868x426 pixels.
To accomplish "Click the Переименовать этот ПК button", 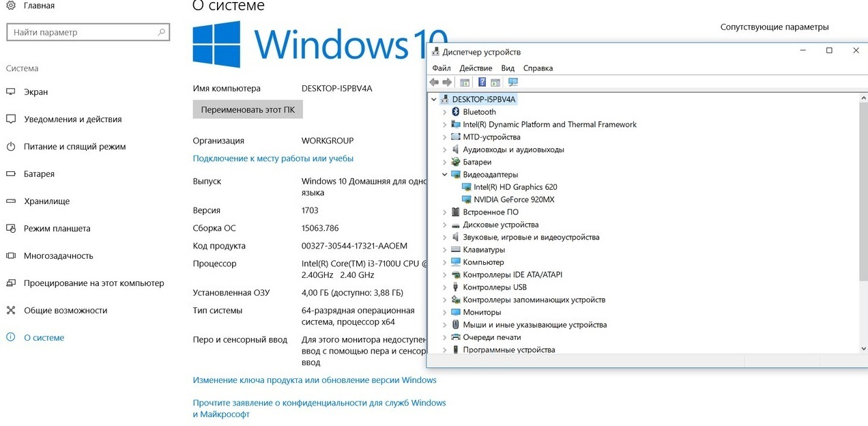I will coord(248,110).
